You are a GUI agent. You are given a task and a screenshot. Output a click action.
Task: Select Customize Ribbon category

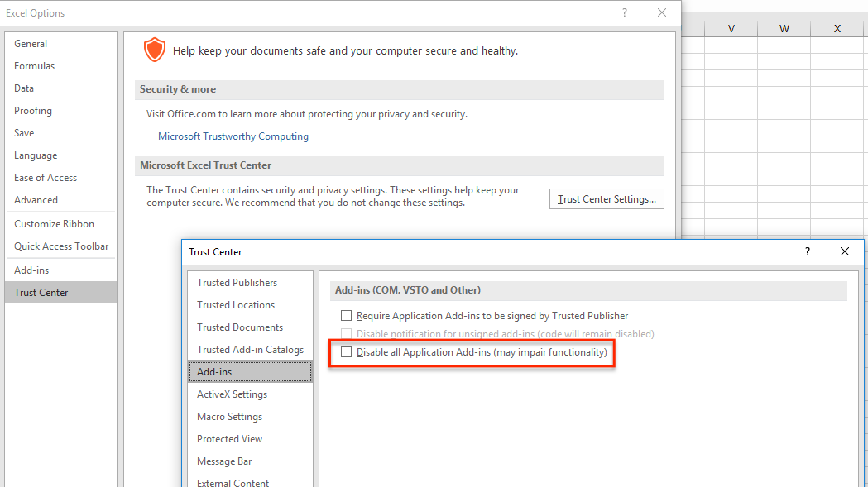(x=55, y=224)
